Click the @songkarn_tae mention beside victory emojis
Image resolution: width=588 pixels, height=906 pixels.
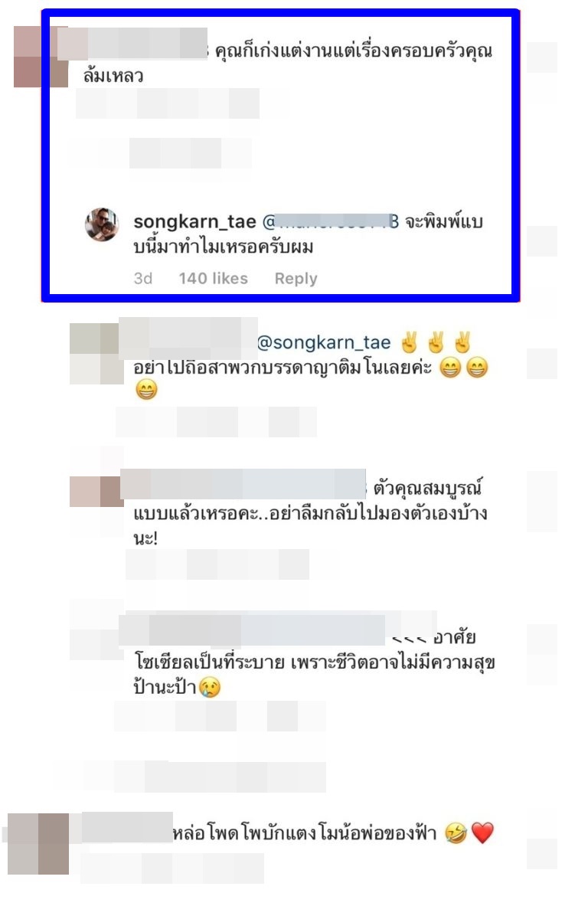tap(323, 342)
